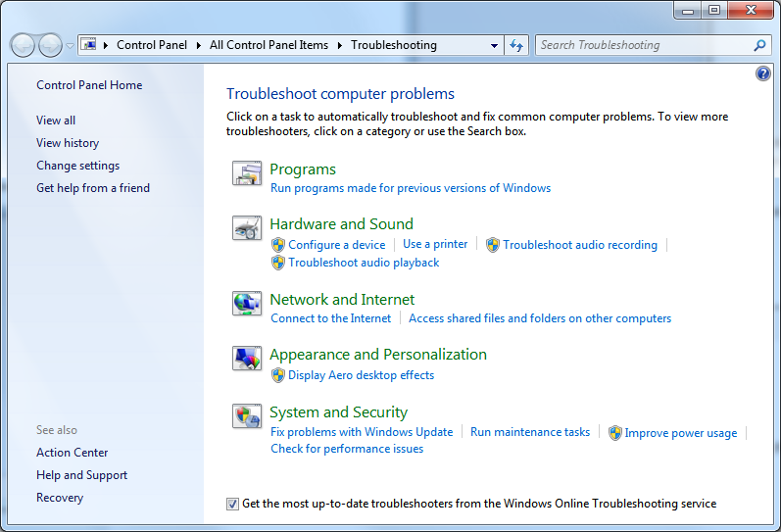Open Help and Support link

coord(81,475)
